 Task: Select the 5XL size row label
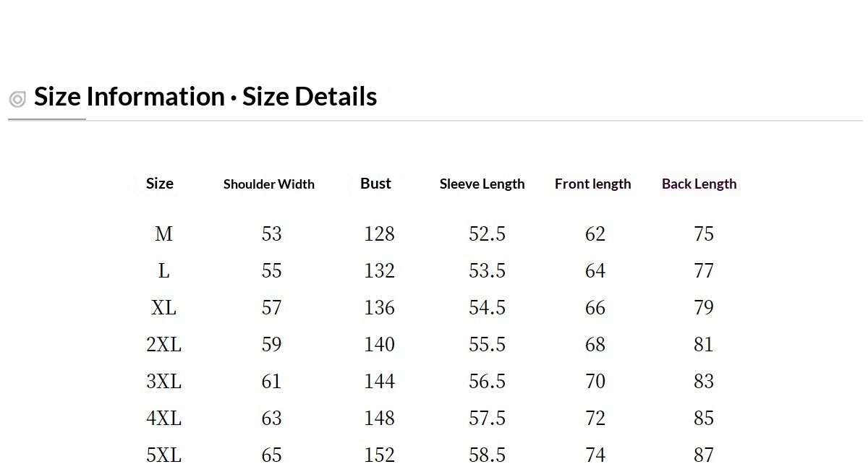pyautogui.click(x=163, y=455)
